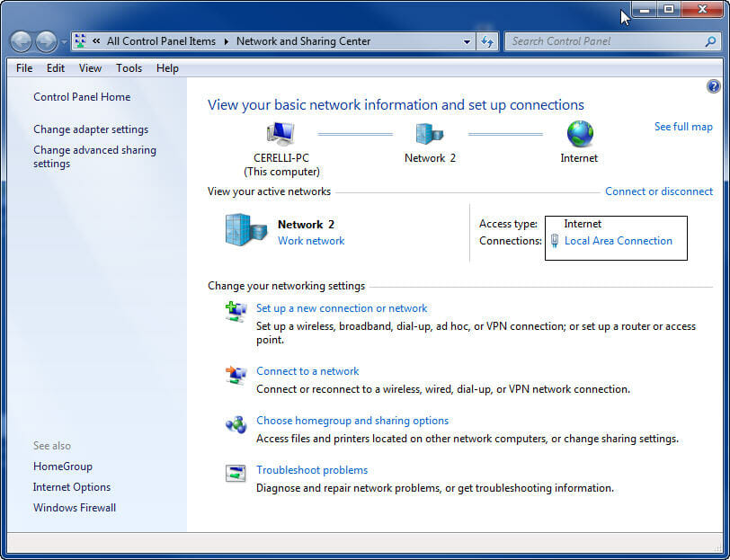Screen dimensions: 730x560
Task: Open Change adapter settings
Action: [91, 129]
